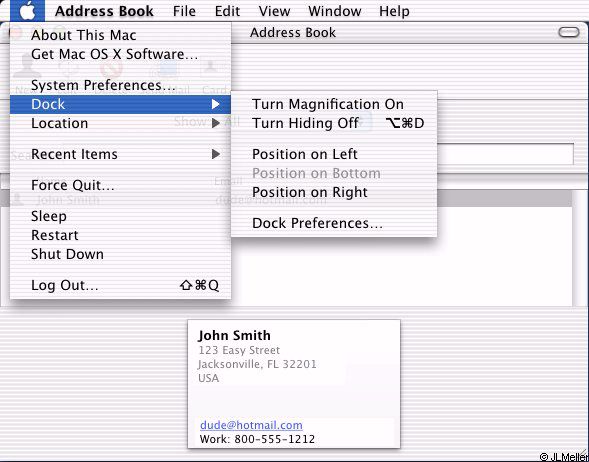The width and height of the screenshot is (589, 462).
Task: Select Sleep in the Apple menu
Action: point(120,216)
